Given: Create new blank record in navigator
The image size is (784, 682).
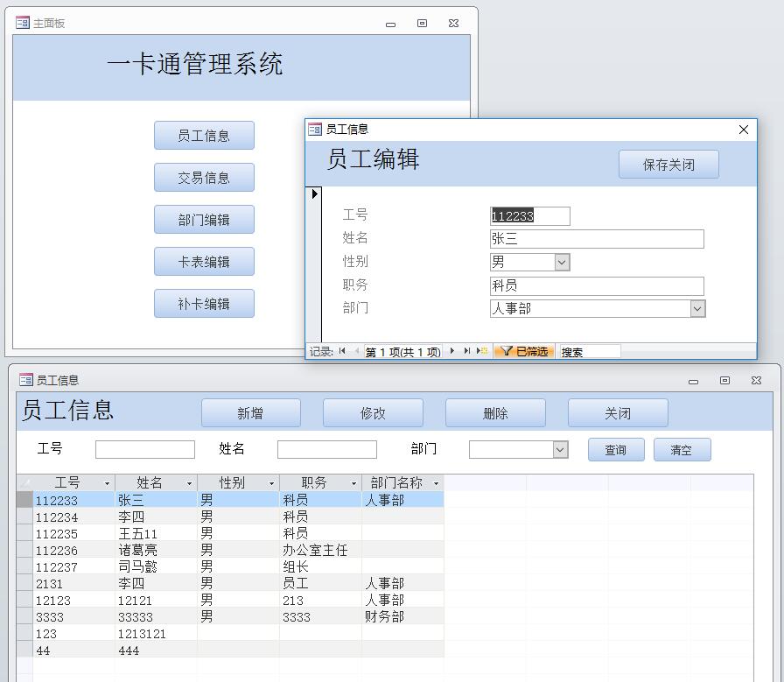Looking at the screenshot, I should click(482, 351).
